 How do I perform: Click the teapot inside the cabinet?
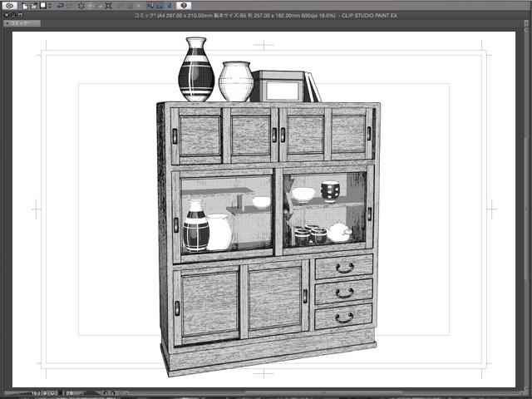click(x=339, y=233)
